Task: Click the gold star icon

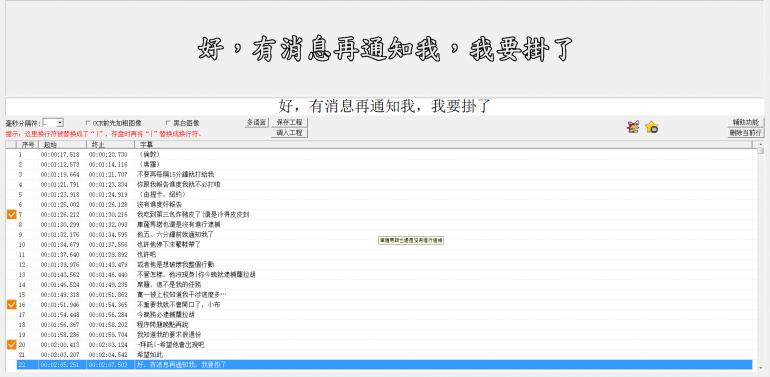Action: [652, 127]
